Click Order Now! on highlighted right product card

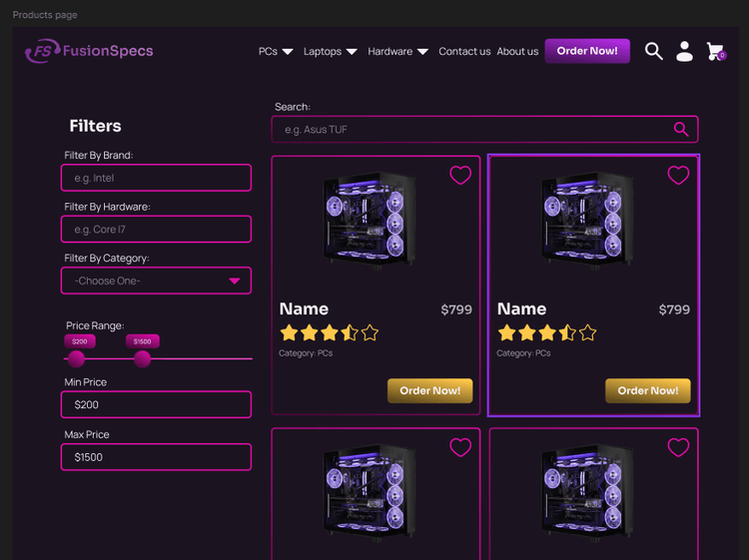648,390
